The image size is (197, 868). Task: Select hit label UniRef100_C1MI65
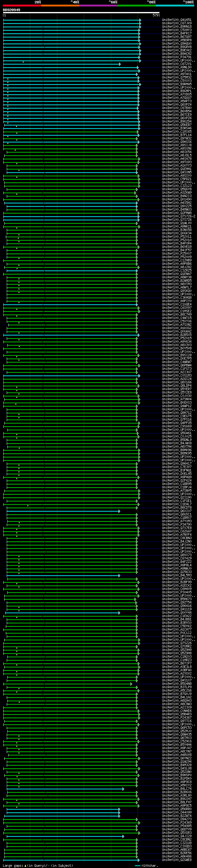(x=177, y=131)
